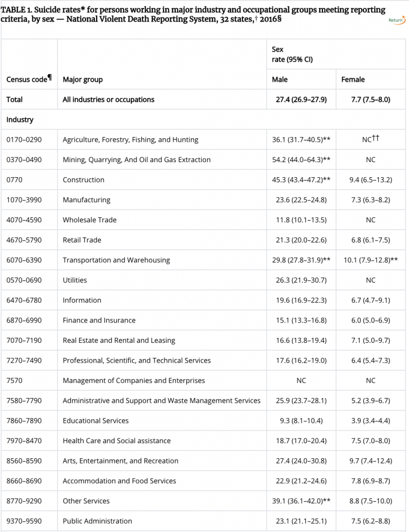
Task: Click the Male column header
Action: [x=280, y=79]
